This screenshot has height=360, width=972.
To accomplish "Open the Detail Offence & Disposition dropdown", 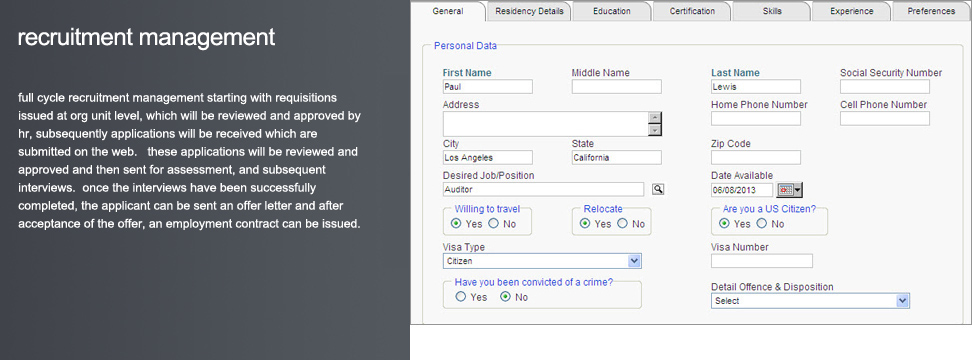I will point(902,301).
